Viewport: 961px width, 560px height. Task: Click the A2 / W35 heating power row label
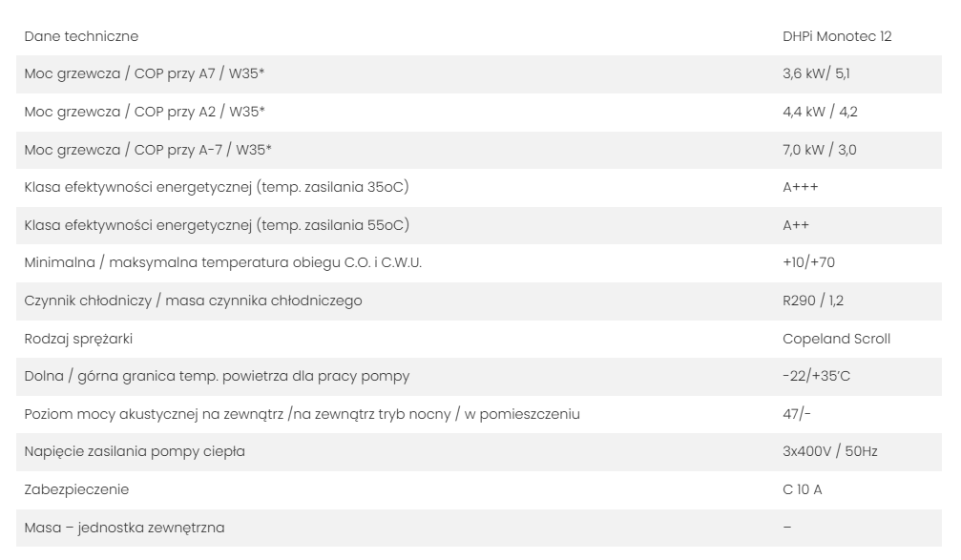click(x=144, y=112)
